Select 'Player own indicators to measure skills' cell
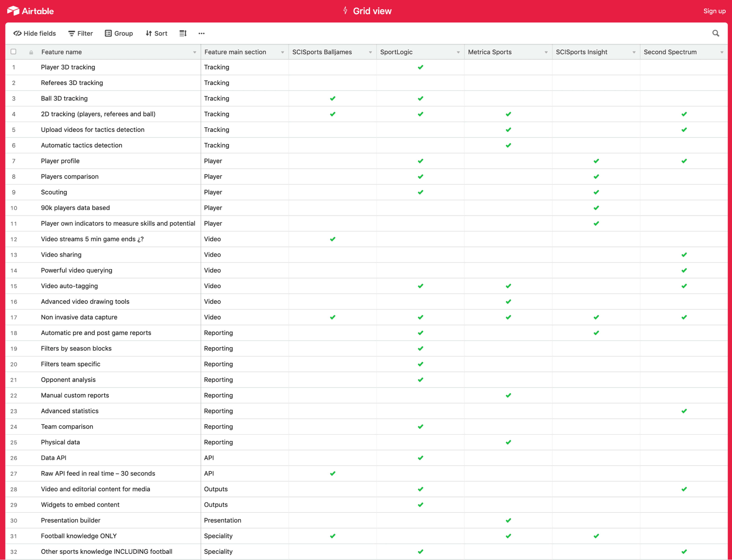 pos(120,224)
